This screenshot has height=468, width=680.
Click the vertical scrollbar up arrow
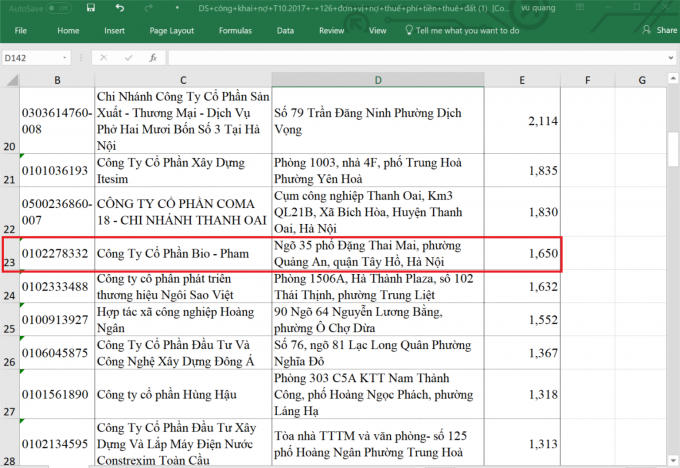pos(673,79)
